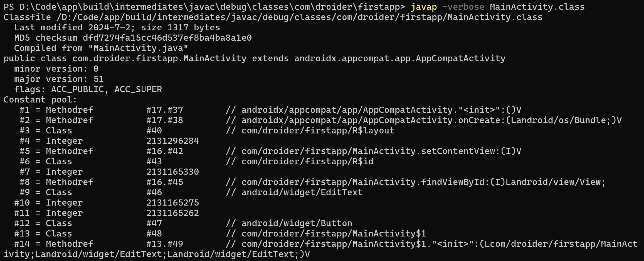Viewport: 644px width, 261px height.
Task: Click constant '#2 = Methodref' entry
Action: [56, 120]
